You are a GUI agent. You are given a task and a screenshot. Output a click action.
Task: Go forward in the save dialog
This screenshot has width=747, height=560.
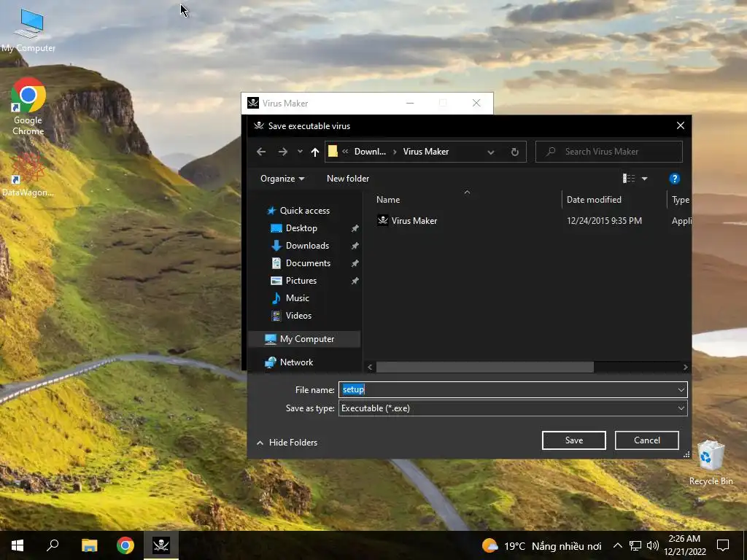click(x=283, y=152)
